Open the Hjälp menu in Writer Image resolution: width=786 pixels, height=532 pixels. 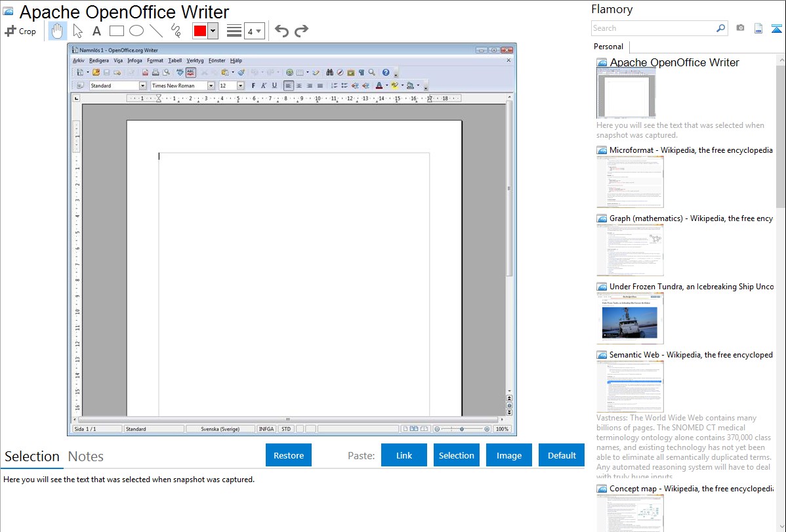click(x=236, y=60)
